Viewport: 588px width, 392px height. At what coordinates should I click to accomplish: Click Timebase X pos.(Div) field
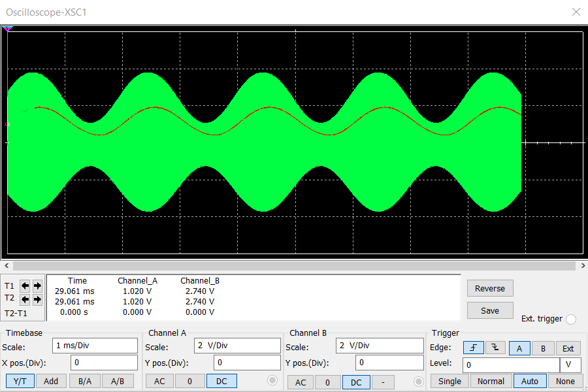105,363
